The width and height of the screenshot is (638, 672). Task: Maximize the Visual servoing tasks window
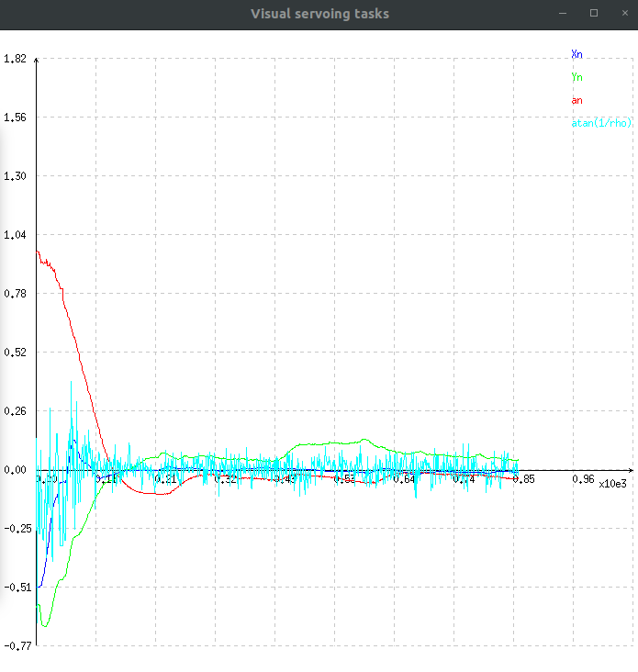pos(594,14)
